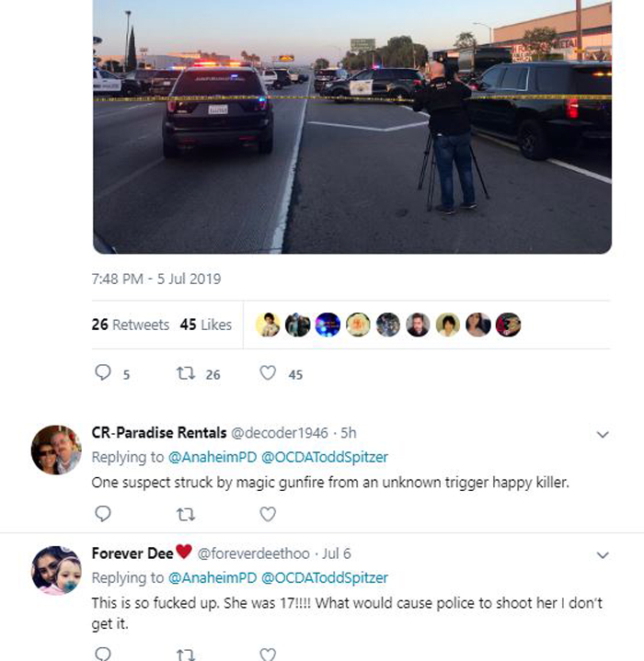Like the main tweet with heart icon
Screen dimensions: 644x661
(x=268, y=373)
